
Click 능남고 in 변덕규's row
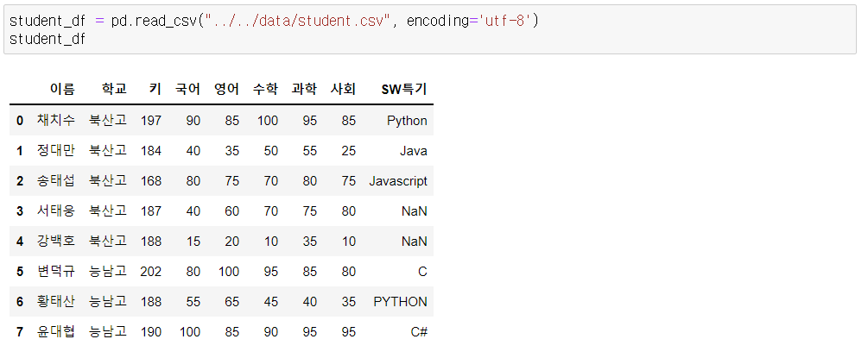108,271
